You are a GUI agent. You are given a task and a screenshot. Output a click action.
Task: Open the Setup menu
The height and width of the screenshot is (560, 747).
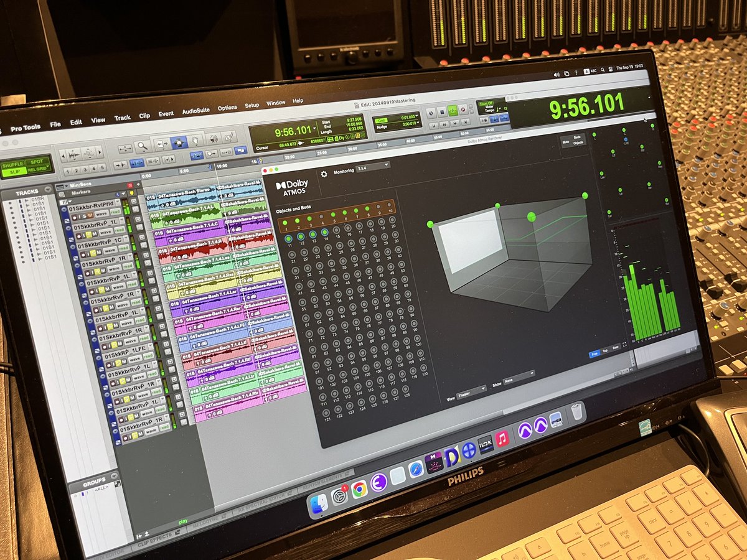[251, 105]
